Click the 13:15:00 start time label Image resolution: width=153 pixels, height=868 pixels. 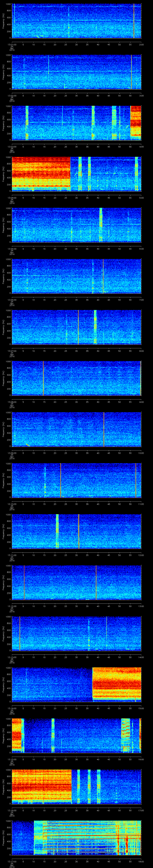coord(12,759)
